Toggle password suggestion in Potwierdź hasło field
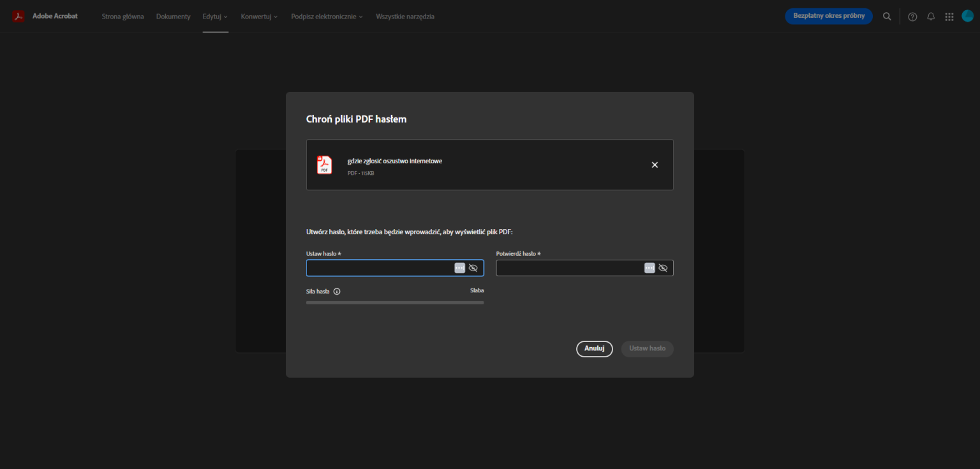Image resolution: width=980 pixels, height=469 pixels. tap(650, 267)
